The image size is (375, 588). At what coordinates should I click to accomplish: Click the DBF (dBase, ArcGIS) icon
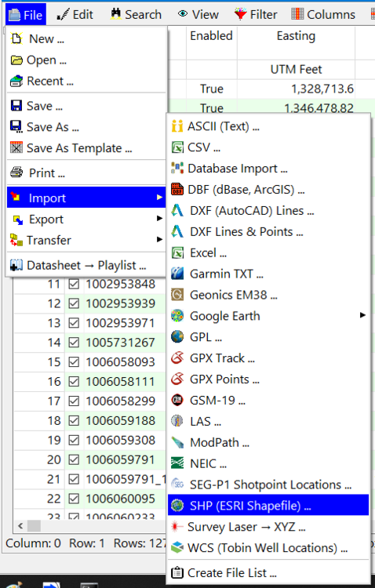[177, 190]
